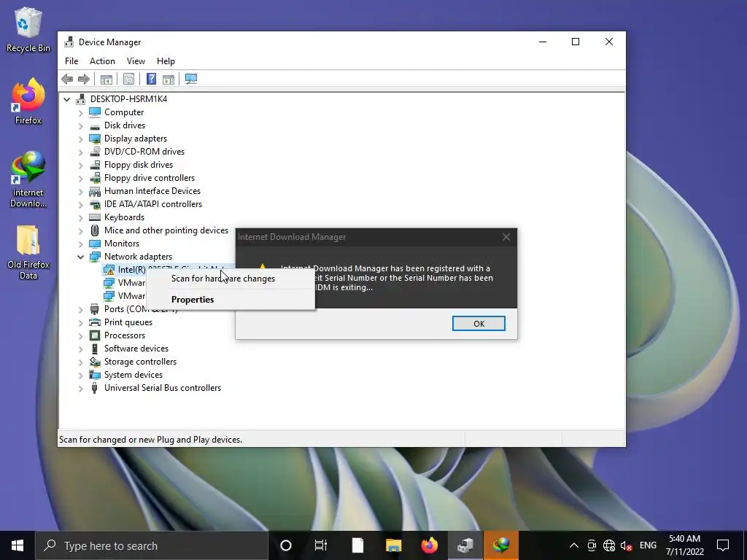747x560 pixels.
Task: Select the Universal Serial Bus controllers icon
Action: click(95, 388)
